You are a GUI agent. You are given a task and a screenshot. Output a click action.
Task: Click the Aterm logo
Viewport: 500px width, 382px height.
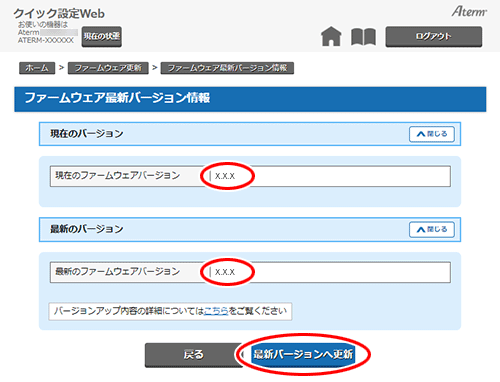click(469, 12)
